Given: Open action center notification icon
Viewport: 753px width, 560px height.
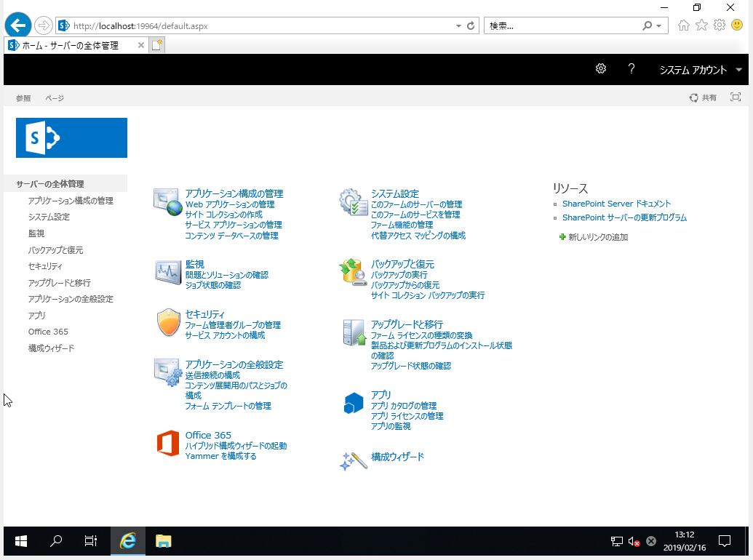Looking at the screenshot, I should point(724,541).
